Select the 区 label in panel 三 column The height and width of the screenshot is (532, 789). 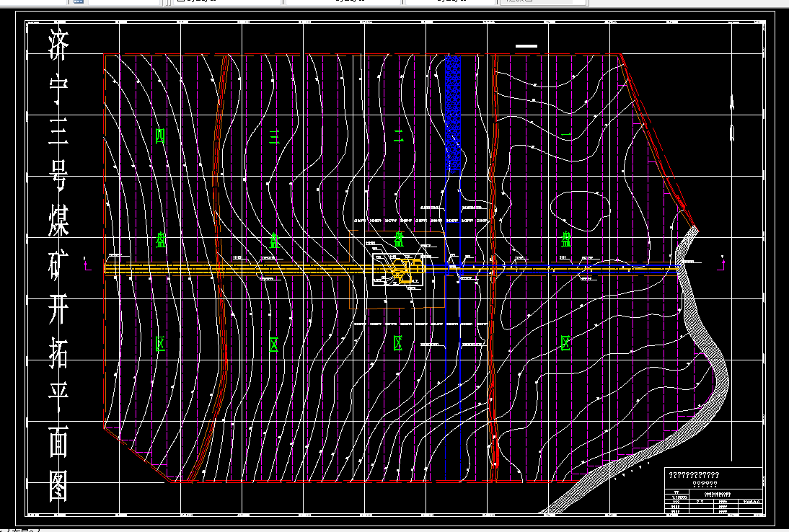274,344
